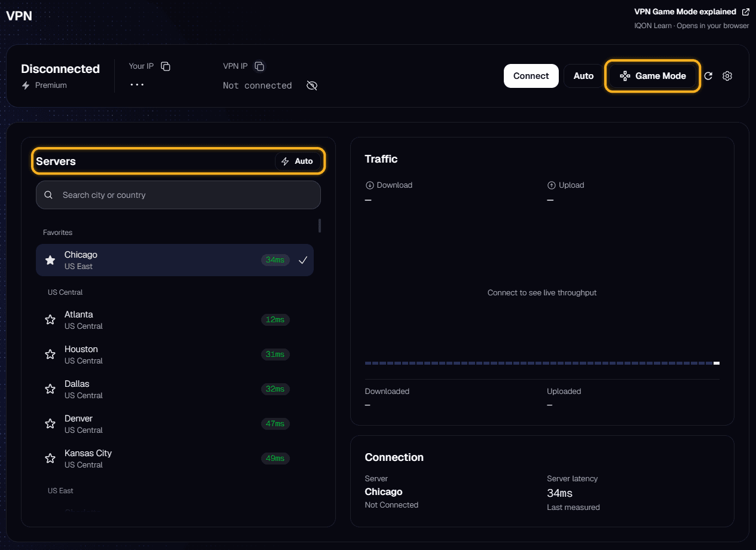The image size is (756, 550).
Task: Click Auto in Servers header
Action: 298,161
